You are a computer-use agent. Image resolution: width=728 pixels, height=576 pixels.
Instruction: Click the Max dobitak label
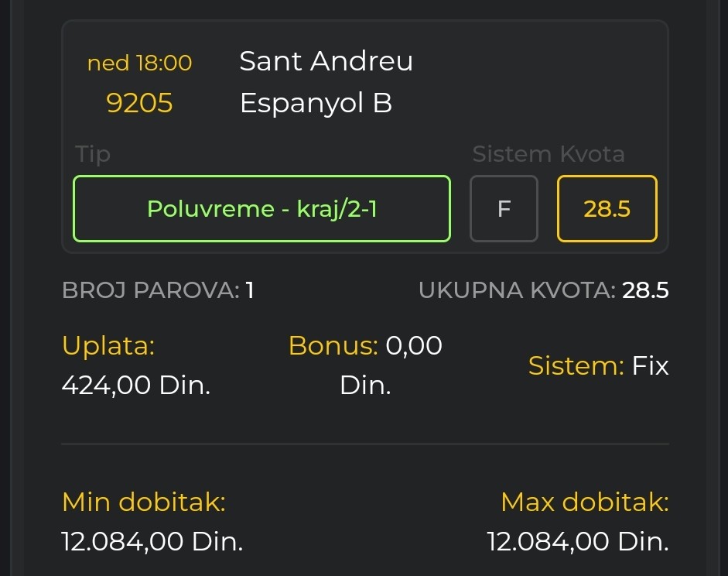(x=584, y=502)
